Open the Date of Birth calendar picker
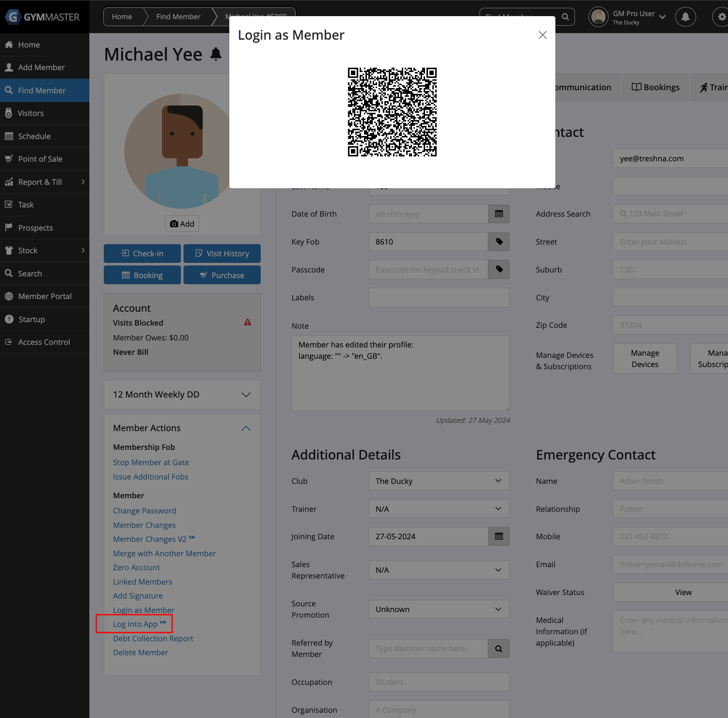Image resolution: width=728 pixels, height=718 pixels. [499, 214]
